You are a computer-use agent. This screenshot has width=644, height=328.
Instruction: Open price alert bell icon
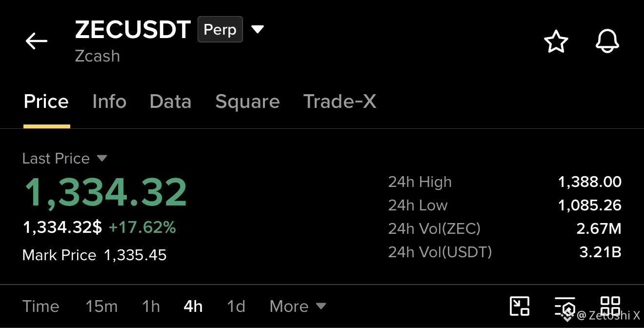[x=607, y=41]
